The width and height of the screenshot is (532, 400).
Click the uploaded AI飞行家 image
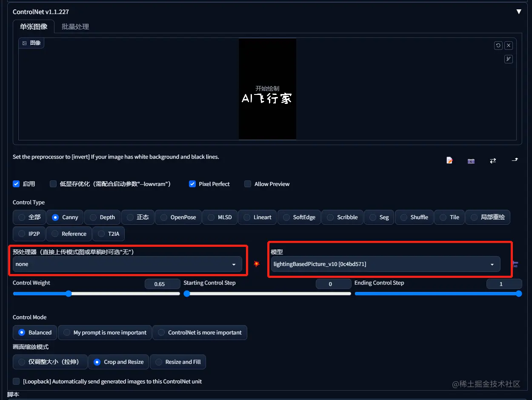[267, 89]
